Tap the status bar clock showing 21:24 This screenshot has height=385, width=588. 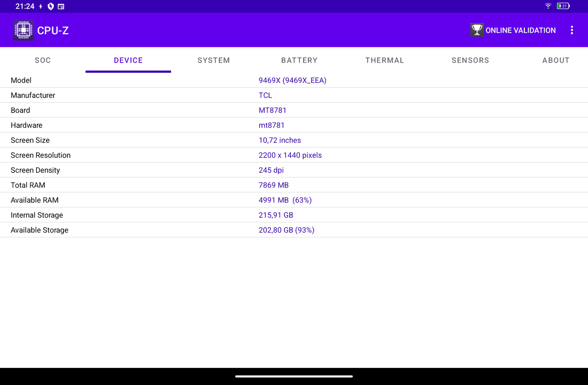[x=25, y=6]
